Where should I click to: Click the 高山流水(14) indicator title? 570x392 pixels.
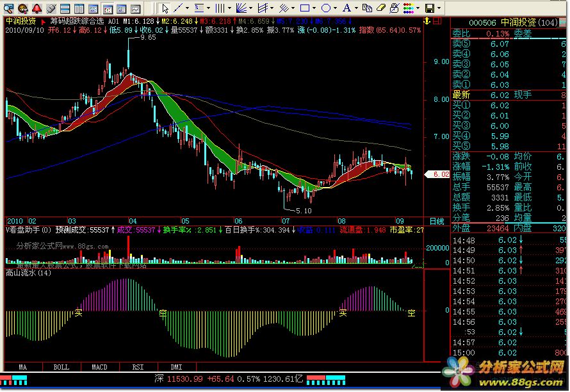(28, 273)
